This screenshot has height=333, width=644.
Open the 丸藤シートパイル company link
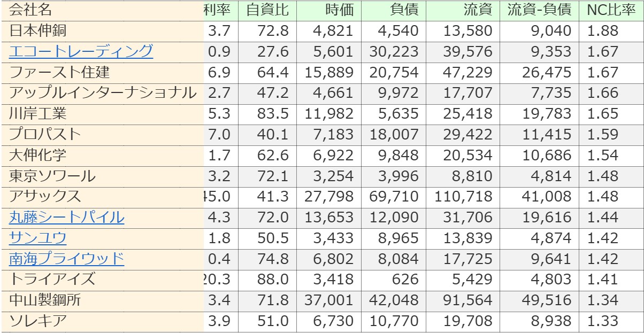(x=67, y=218)
